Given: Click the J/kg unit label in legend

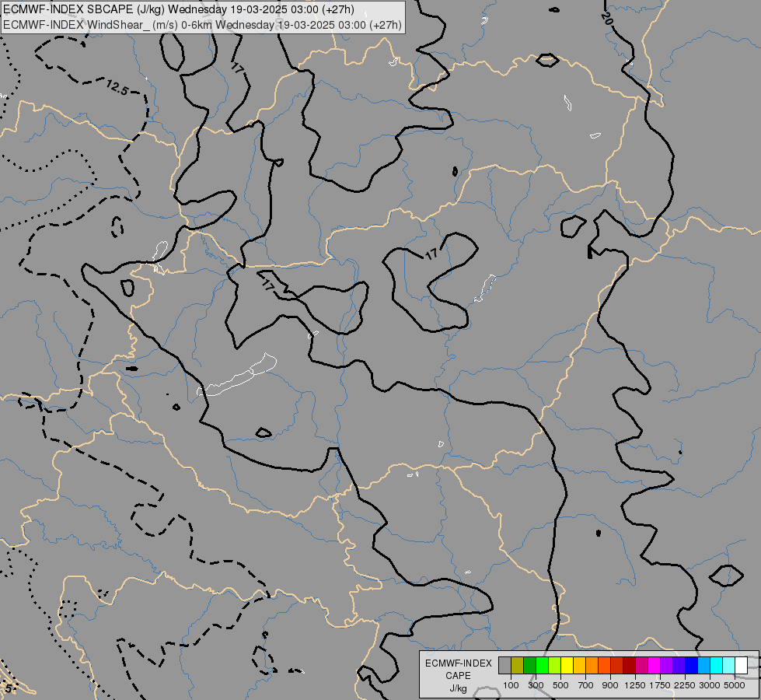Looking at the screenshot, I should coord(458,688).
